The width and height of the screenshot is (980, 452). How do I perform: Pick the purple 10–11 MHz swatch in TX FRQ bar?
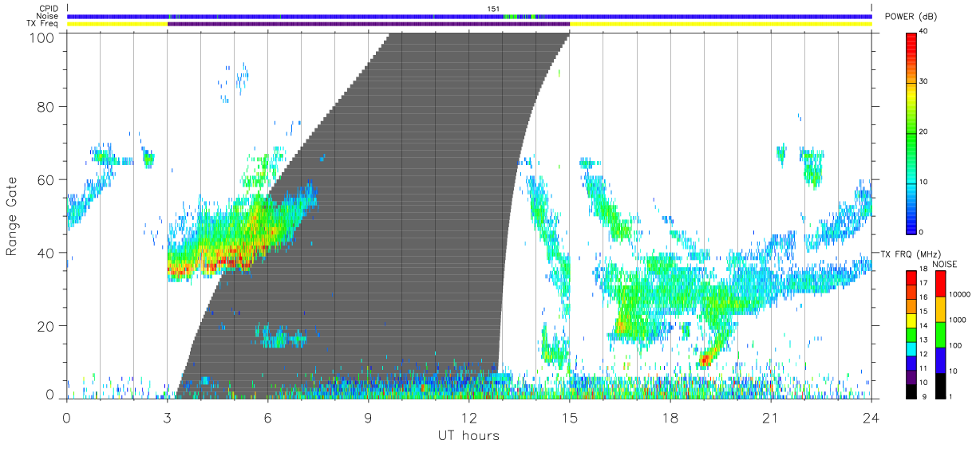coord(912,375)
